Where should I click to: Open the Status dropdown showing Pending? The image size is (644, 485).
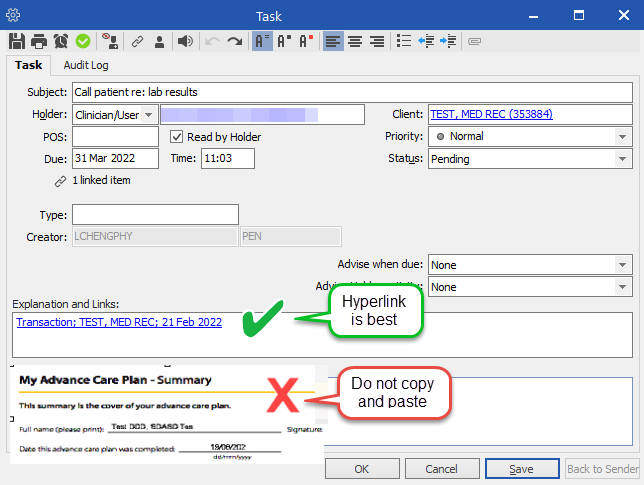pos(622,159)
